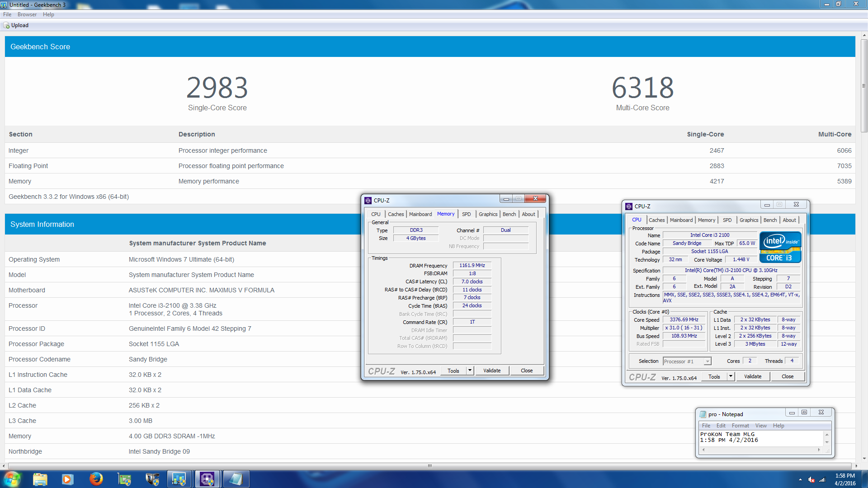Click the 6318 Multi-Core Score value
The width and height of the screenshot is (868, 488).
point(642,88)
